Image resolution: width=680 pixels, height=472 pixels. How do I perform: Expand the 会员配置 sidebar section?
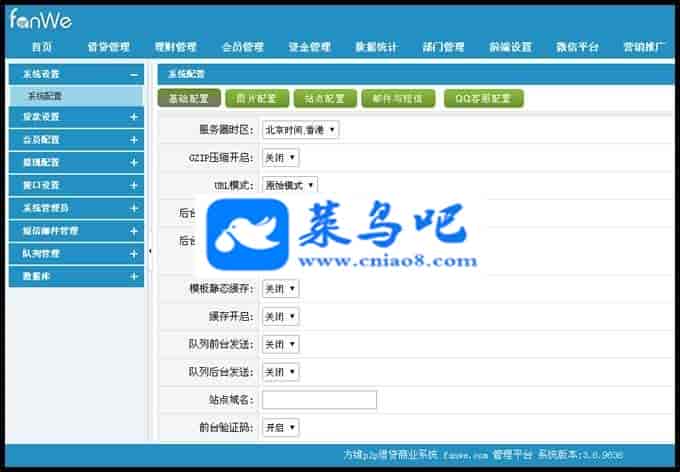134,140
